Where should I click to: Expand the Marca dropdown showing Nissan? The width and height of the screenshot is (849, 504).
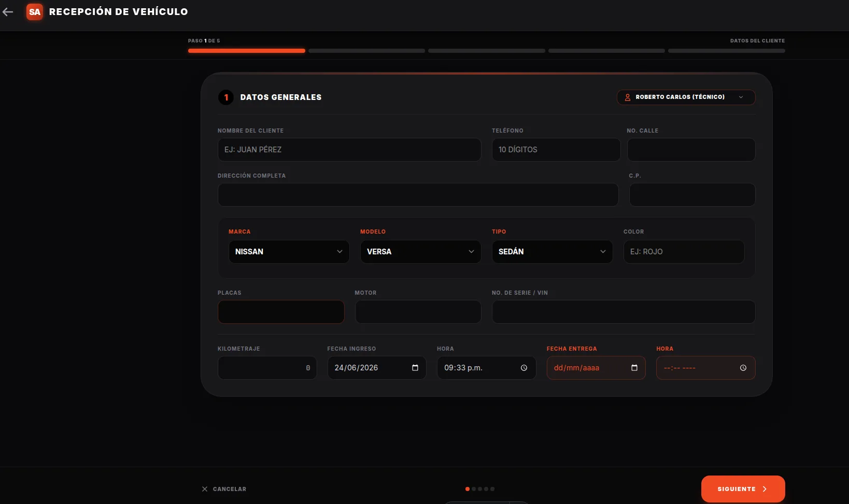(x=289, y=252)
